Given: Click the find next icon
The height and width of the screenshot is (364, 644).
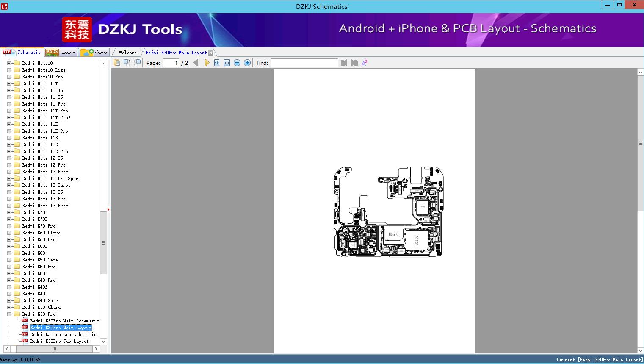Looking at the screenshot, I should click(x=354, y=63).
